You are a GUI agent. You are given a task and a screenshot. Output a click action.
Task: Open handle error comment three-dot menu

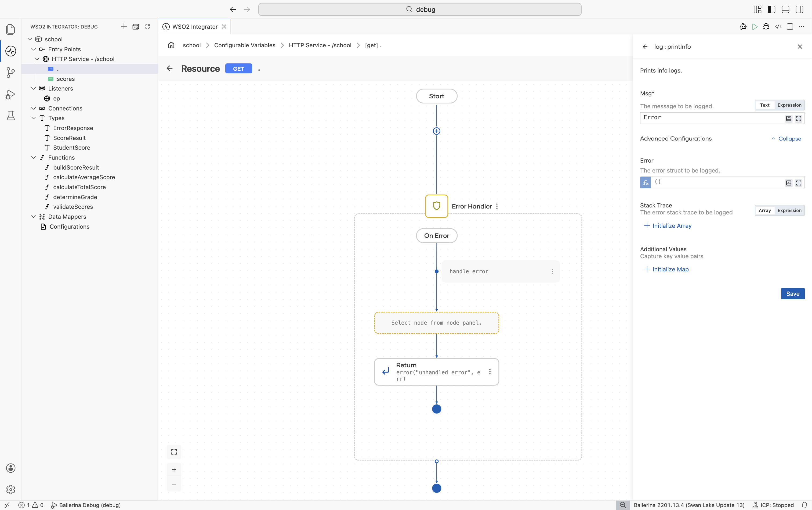tap(552, 272)
